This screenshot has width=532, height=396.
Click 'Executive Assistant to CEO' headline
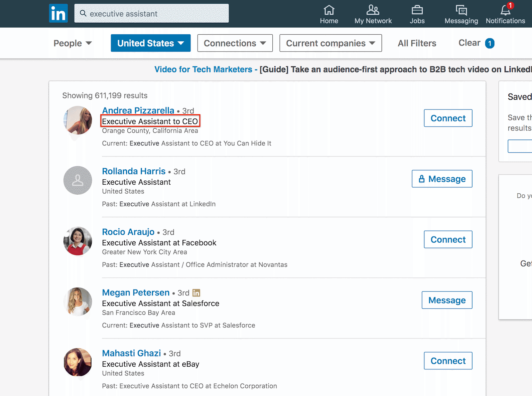coord(150,121)
